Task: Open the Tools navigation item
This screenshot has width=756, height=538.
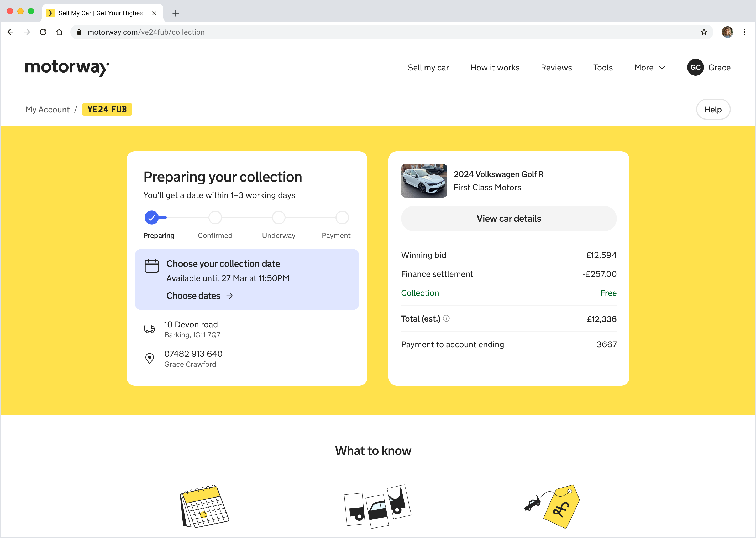Action: click(x=602, y=68)
